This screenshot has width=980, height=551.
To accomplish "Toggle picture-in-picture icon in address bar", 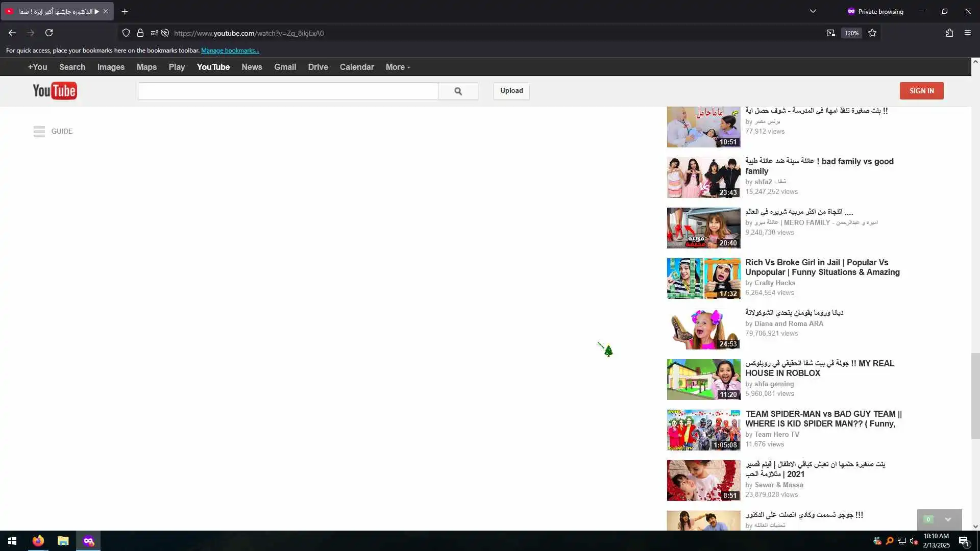I will pyautogui.click(x=831, y=33).
